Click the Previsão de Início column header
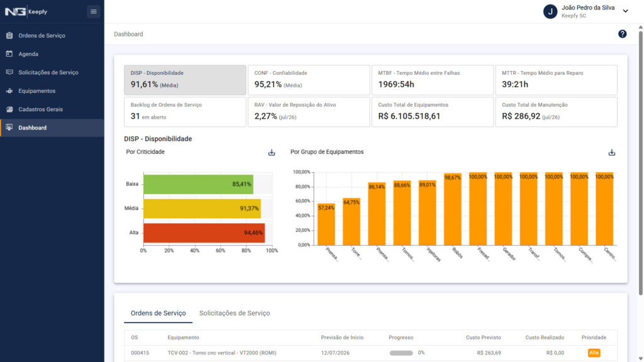Image resolution: width=644 pixels, height=362 pixels. click(x=342, y=337)
